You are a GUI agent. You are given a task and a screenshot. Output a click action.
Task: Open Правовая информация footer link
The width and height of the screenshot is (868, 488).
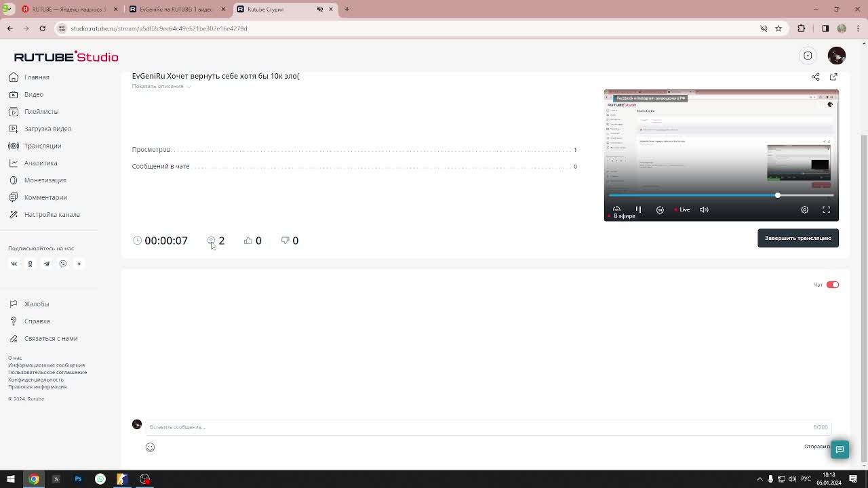(37, 386)
